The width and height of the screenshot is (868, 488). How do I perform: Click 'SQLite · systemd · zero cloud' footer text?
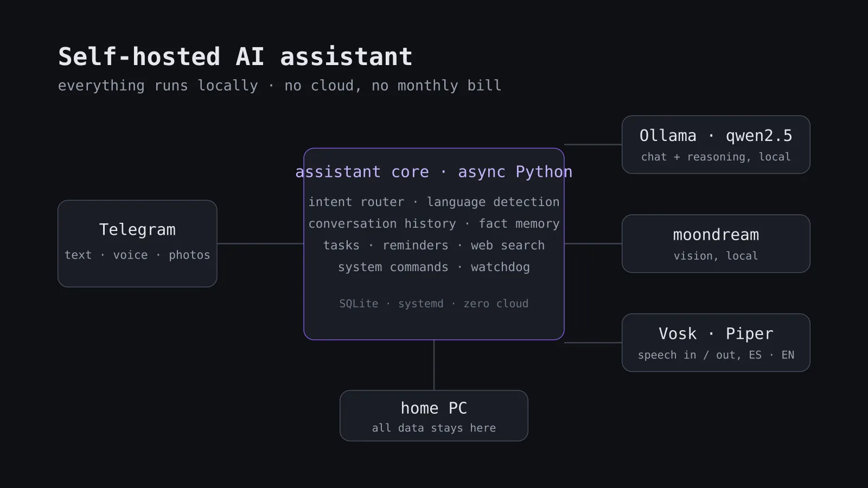click(x=434, y=304)
